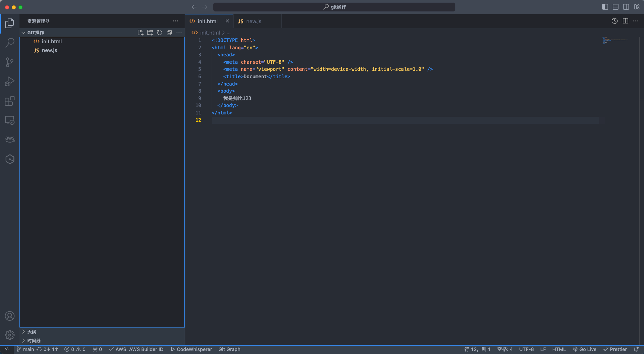644x354 pixels.
Task: Click the git操作 command center search box
Action: click(x=334, y=7)
